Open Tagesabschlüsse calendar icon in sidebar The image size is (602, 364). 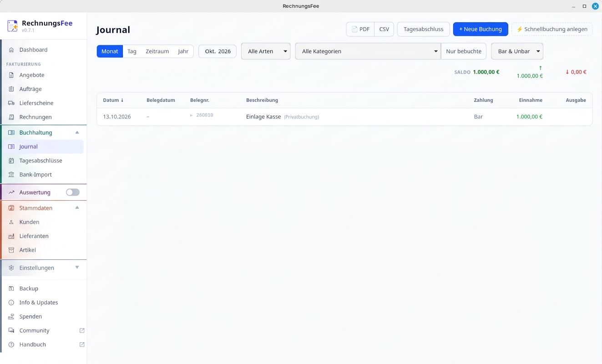(11, 161)
